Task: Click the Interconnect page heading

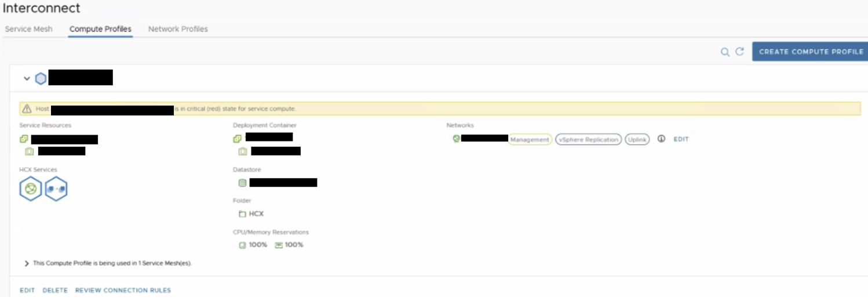Action: pyautogui.click(x=42, y=8)
